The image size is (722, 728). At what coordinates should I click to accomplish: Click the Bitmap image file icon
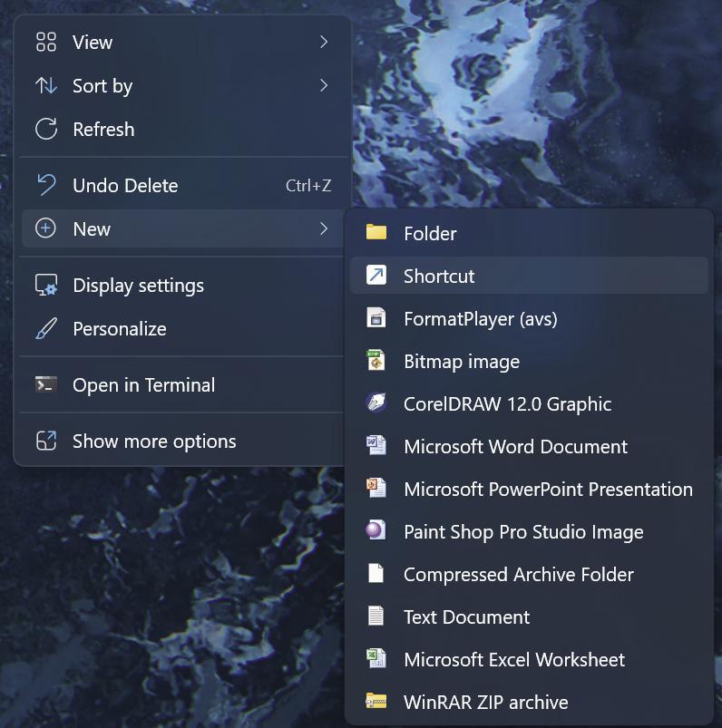pos(376,360)
